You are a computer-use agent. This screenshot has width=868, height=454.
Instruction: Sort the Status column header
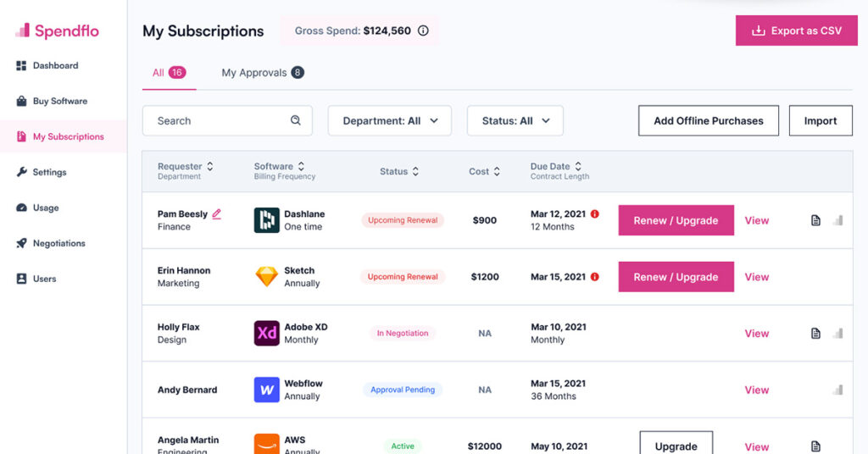point(399,171)
